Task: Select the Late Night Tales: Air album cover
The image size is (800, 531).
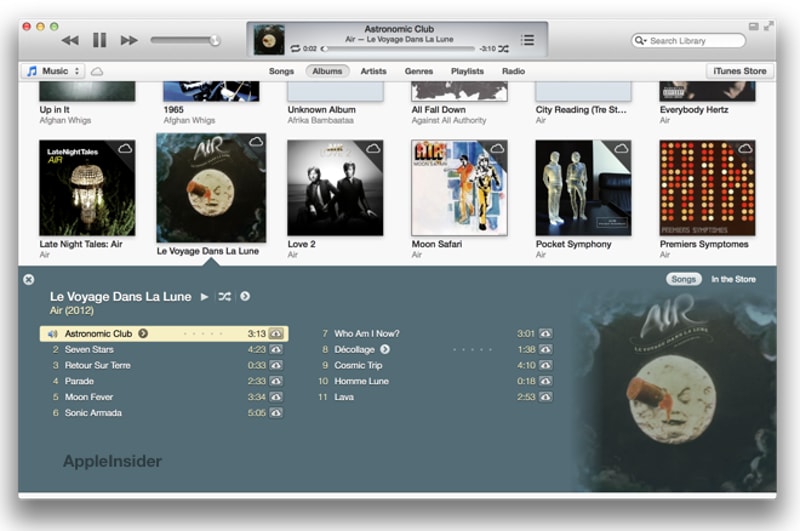Action: click(87, 188)
